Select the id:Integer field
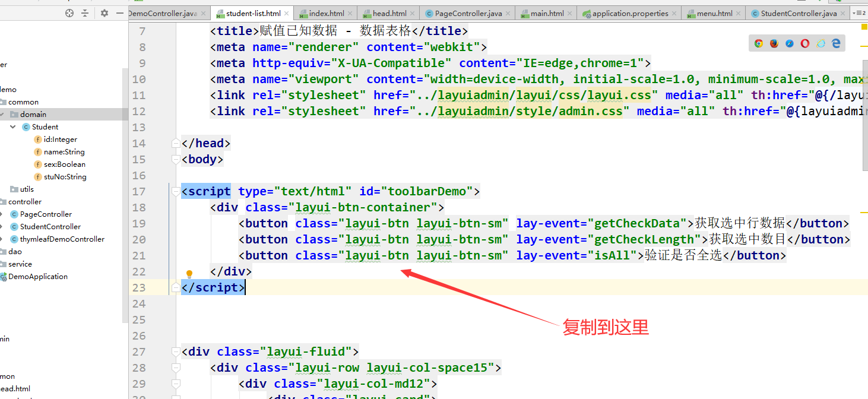The image size is (868, 399). coord(61,140)
